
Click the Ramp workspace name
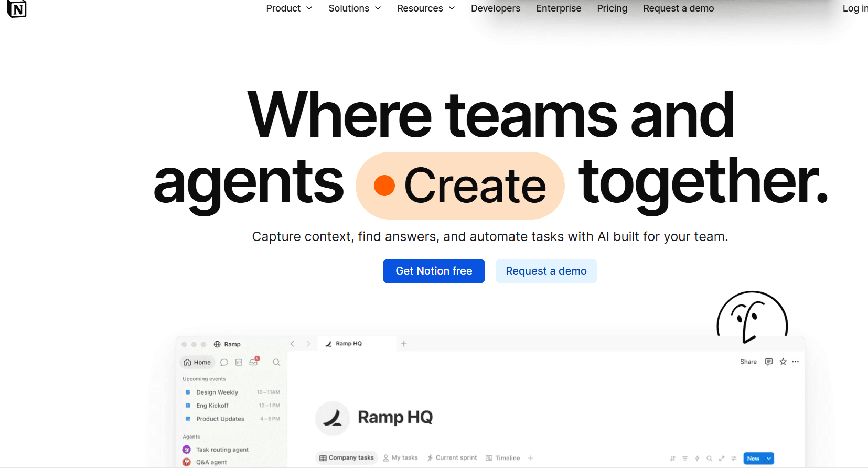coord(232,345)
